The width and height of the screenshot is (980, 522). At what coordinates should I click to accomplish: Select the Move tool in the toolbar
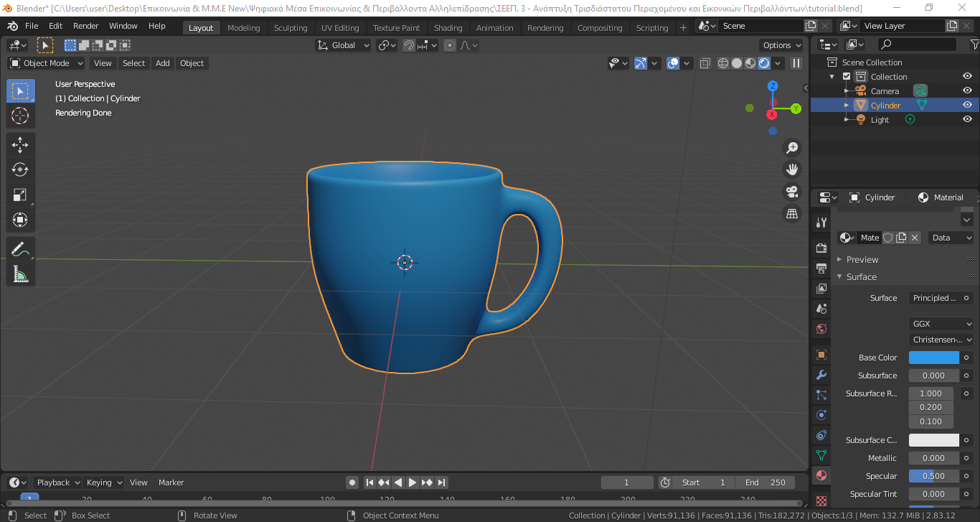pos(20,144)
